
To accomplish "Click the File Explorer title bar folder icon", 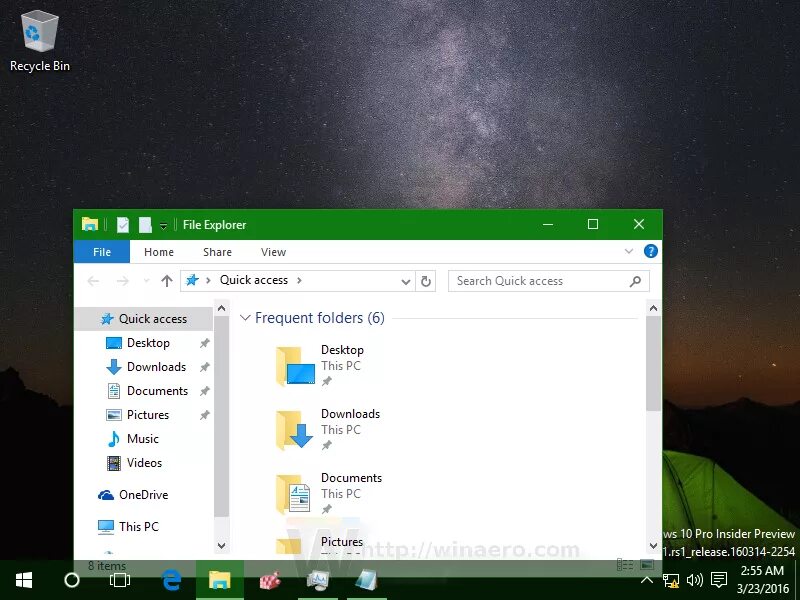I will point(90,224).
